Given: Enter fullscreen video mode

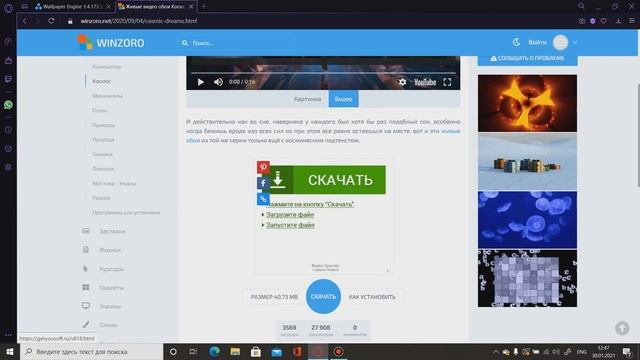Looking at the screenshot, I should pos(447,82).
